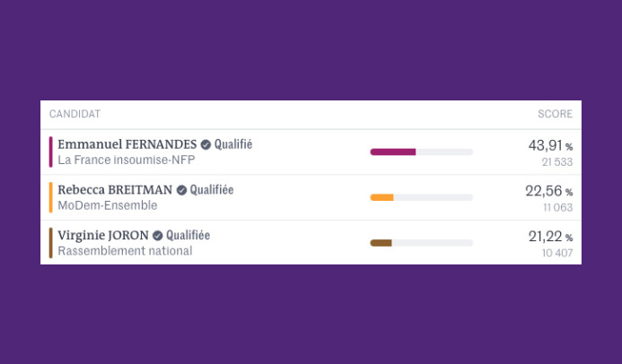This screenshot has width=622, height=364.
Task: Open candidate Emmanuel FERNANDES
Action: (x=127, y=144)
